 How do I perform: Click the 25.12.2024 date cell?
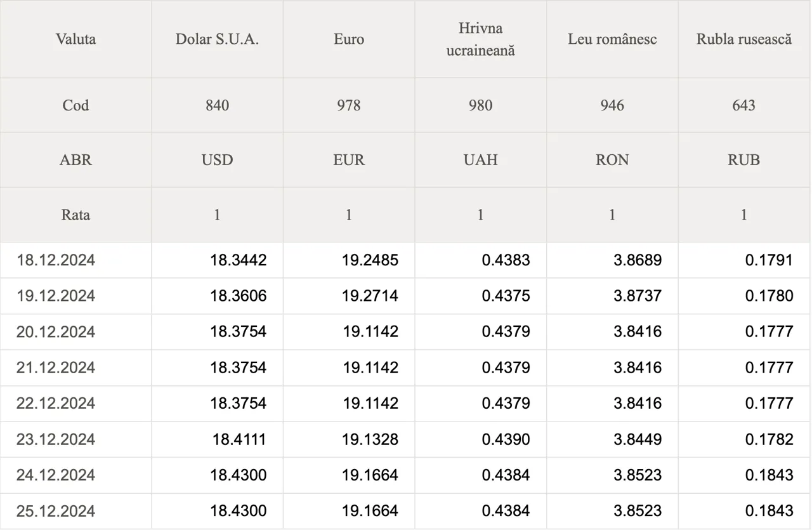(75, 511)
